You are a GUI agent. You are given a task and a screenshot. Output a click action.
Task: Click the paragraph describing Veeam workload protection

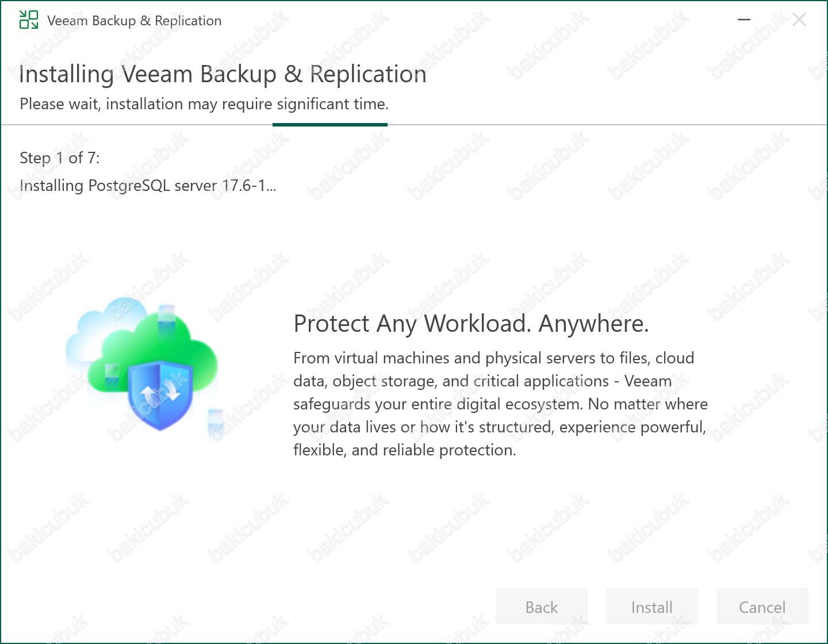[x=500, y=404]
